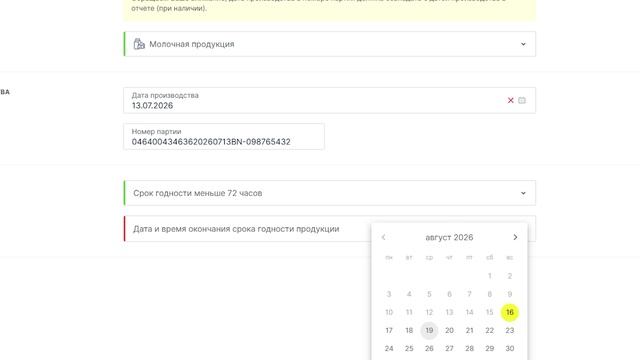Screen dimensions: 640x360
Task: Choose August 25 in calendar
Action: (x=409, y=349)
